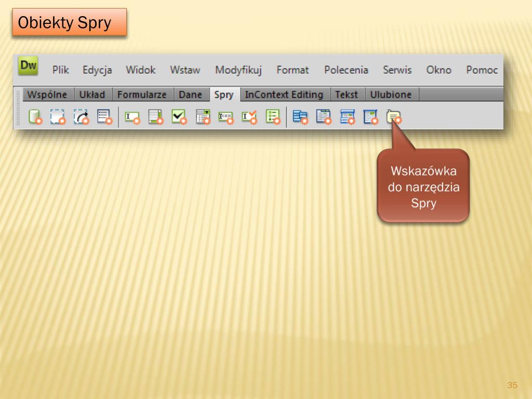Switch to the Formularze tab
This screenshot has height=399, width=532.
(142, 95)
